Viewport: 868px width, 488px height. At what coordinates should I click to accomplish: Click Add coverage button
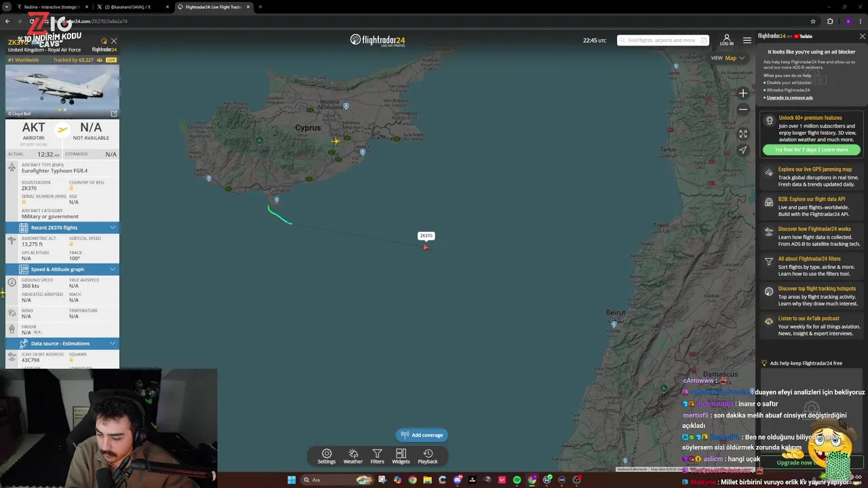click(422, 435)
